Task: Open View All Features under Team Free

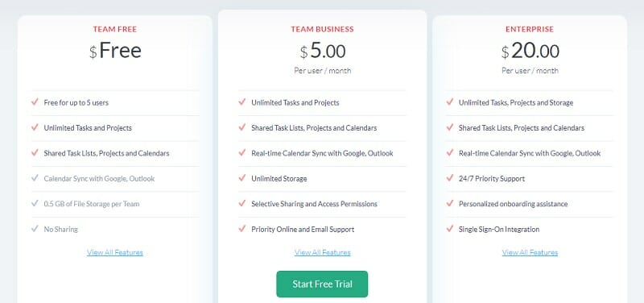Action: (x=115, y=252)
